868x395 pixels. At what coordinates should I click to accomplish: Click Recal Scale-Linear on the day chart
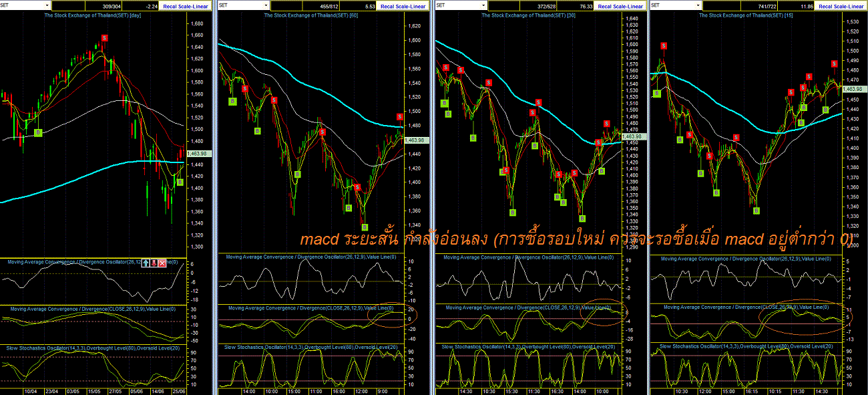pyautogui.click(x=185, y=5)
